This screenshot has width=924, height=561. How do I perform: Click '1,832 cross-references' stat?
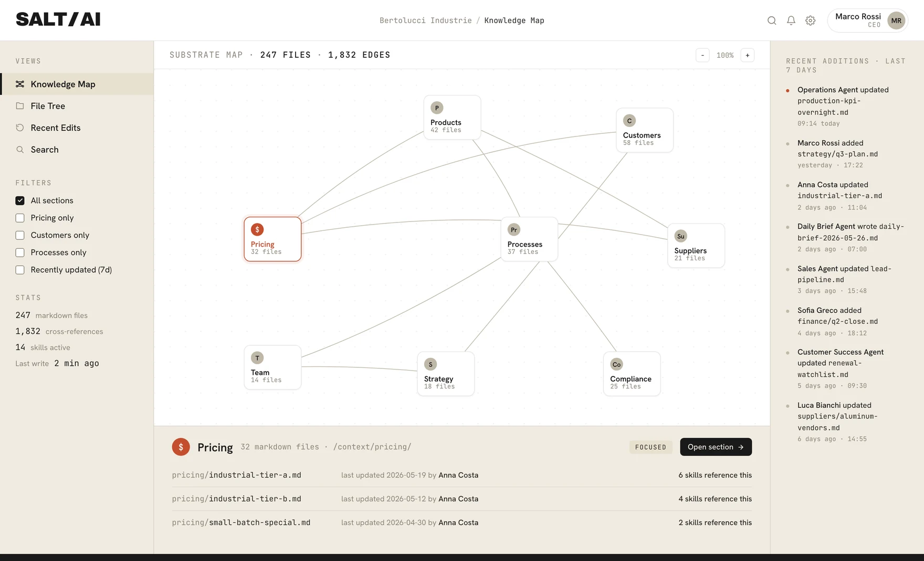click(59, 331)
